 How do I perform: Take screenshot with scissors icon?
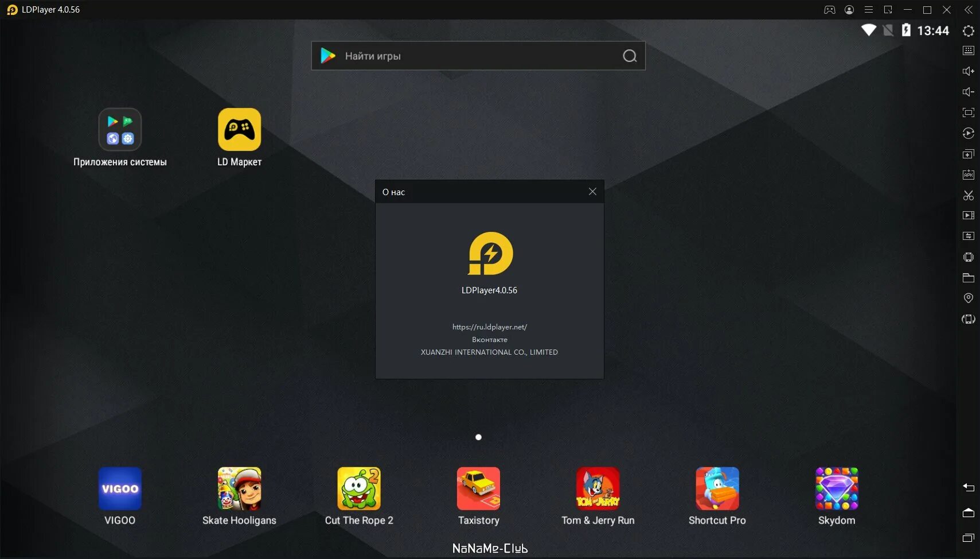click(x=969, y=195)
